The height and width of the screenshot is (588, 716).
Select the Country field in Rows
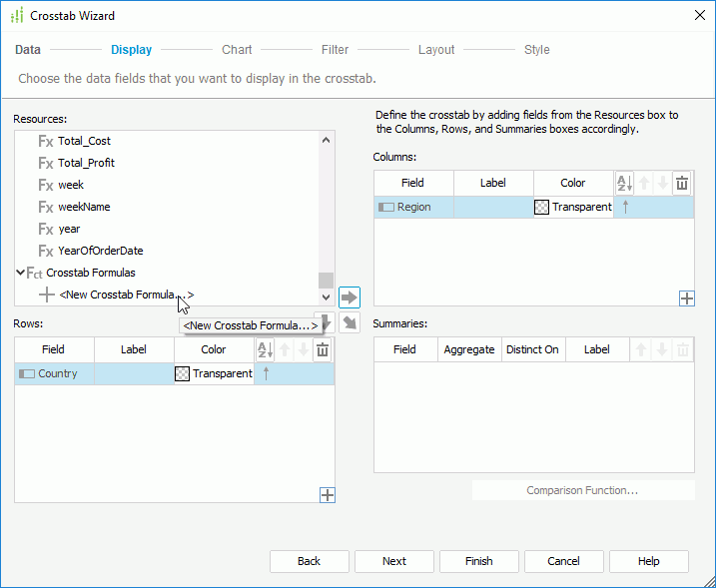[x=54, y=373]
